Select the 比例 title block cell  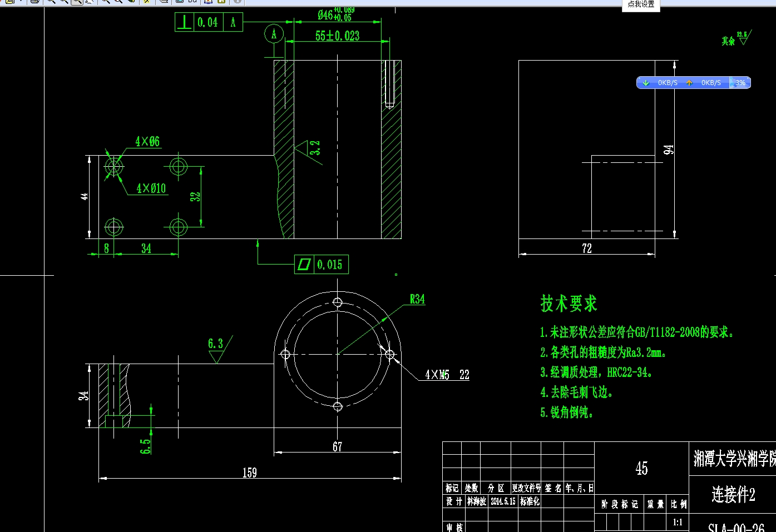679,504
